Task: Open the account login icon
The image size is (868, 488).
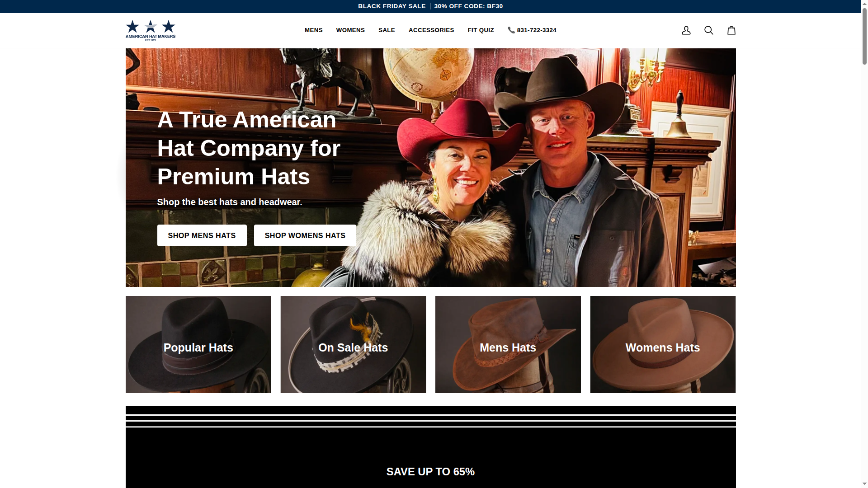Action: click(x=686, y=30)
